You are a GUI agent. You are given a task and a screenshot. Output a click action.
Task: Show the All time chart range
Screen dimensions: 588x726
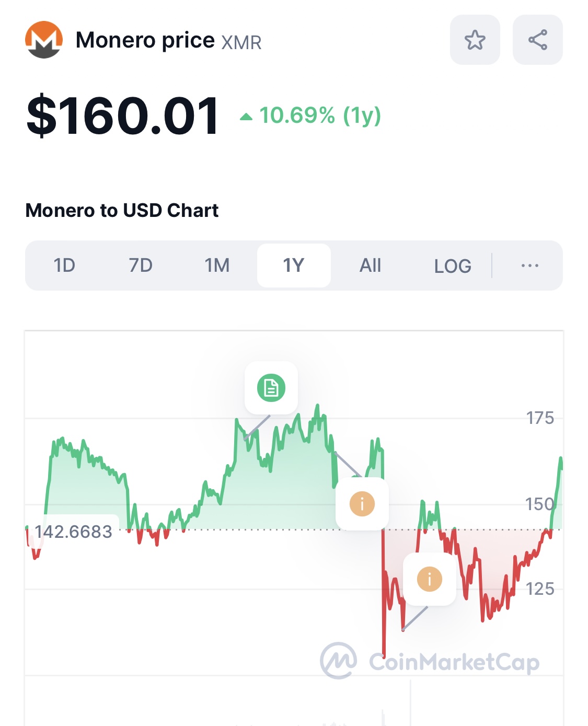pyautogui.click(x=370, y=266)
